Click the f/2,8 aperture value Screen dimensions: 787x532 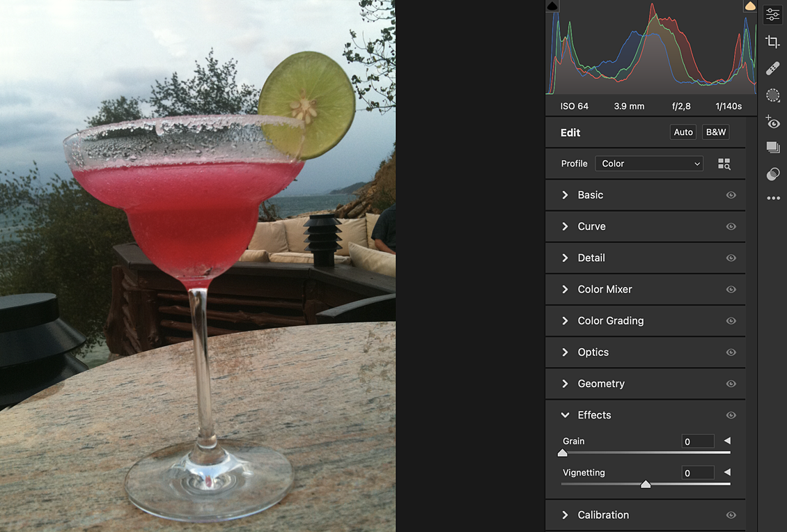[x=681, y=107]
